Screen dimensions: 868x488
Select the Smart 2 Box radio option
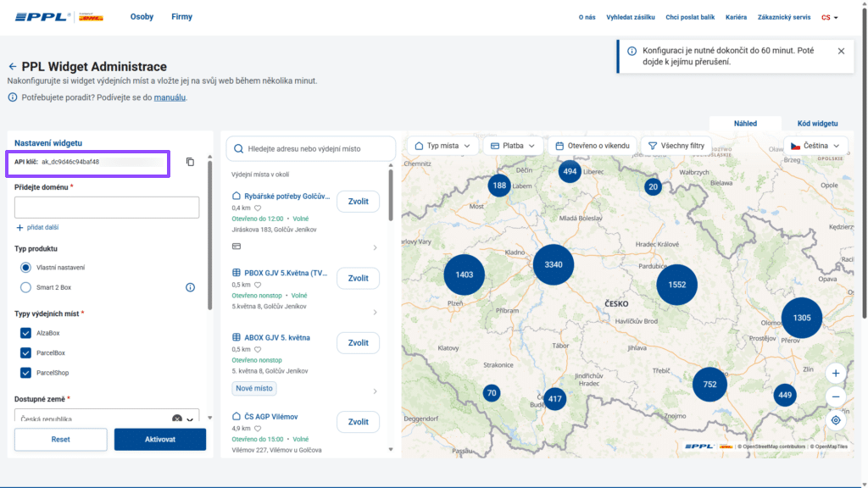pyautogui.click(x=25, y=287)
